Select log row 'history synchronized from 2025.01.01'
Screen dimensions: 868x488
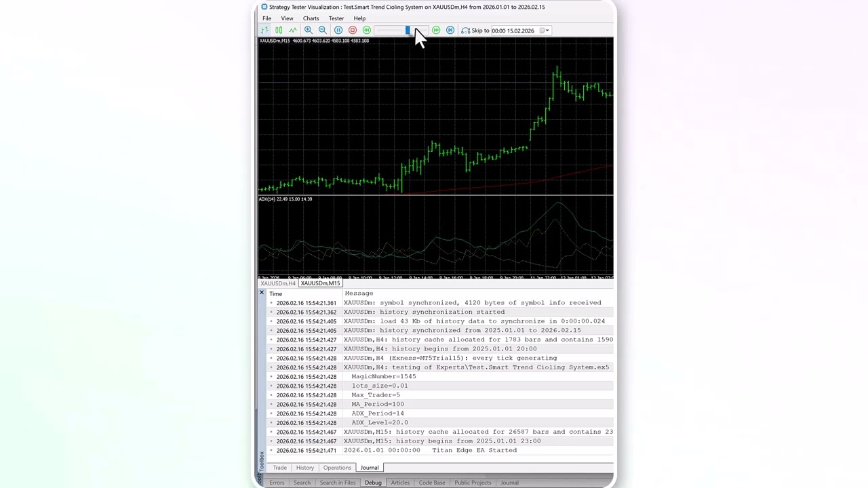441,331
